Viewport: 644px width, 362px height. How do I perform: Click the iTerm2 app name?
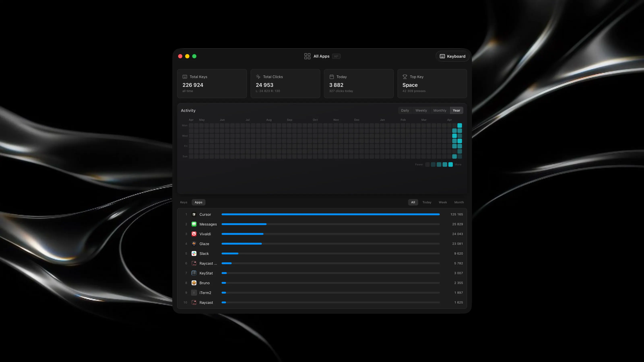pos(205,293)
